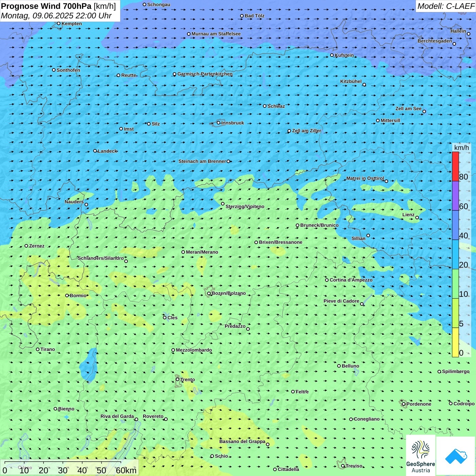The height and width of the screenshot is (476, 476).
Task: Click the Meran/Merano city label
Action: coord(202,252)
